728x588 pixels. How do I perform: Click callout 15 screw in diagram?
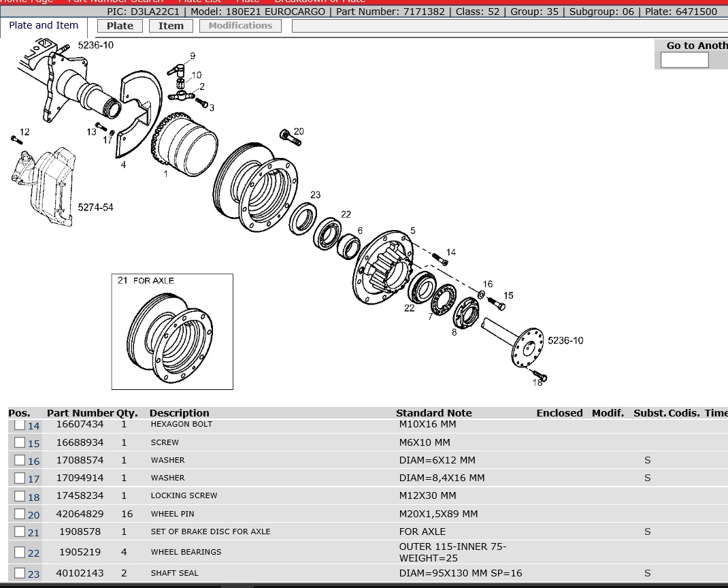click(508, 295)
